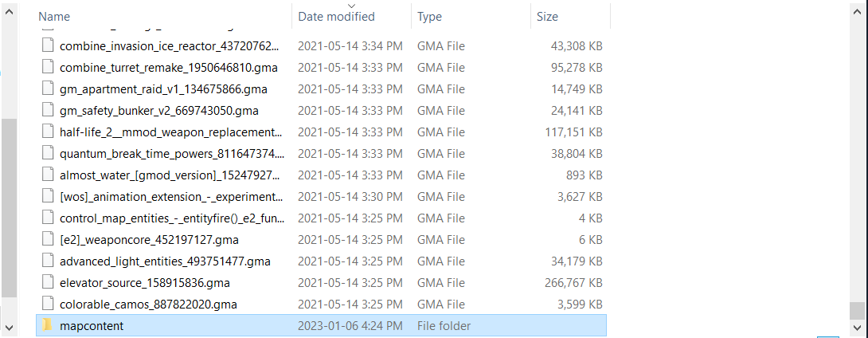Click the combine_turret_remake file icon
This screenshot has width=868, height=338.
(48, 68)
